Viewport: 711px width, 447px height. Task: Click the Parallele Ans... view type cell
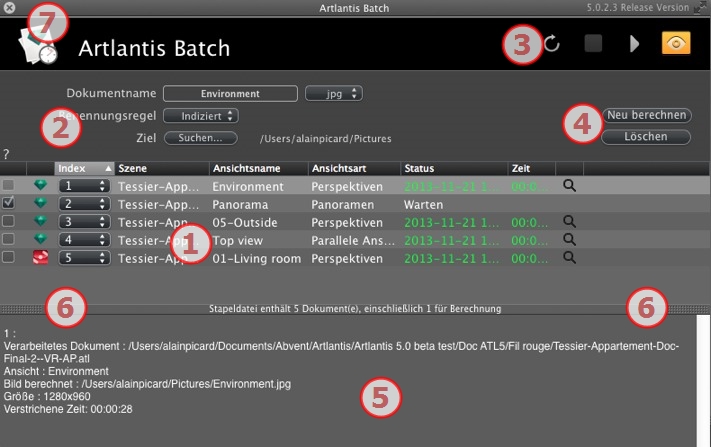[x=353, y=241]
